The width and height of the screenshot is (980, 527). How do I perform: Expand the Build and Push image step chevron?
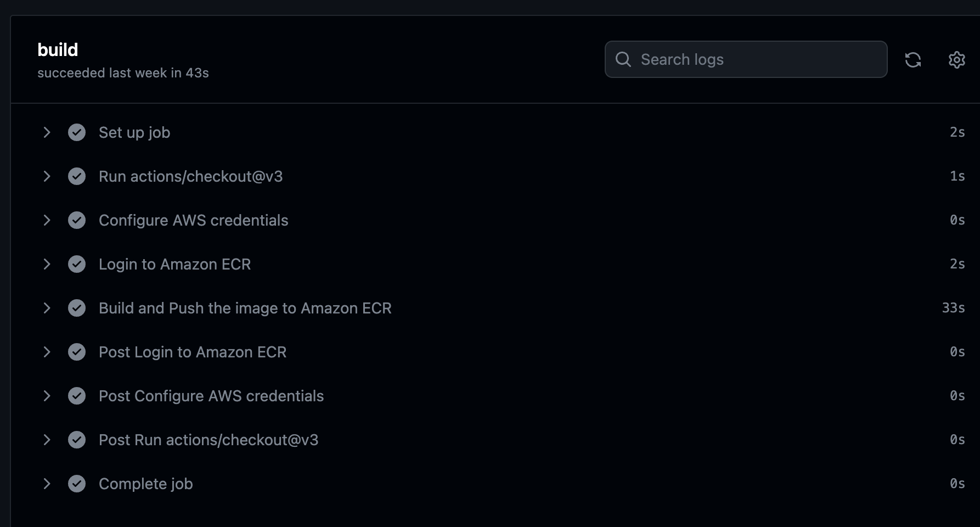pyautogui.click(x=47, y=308)
